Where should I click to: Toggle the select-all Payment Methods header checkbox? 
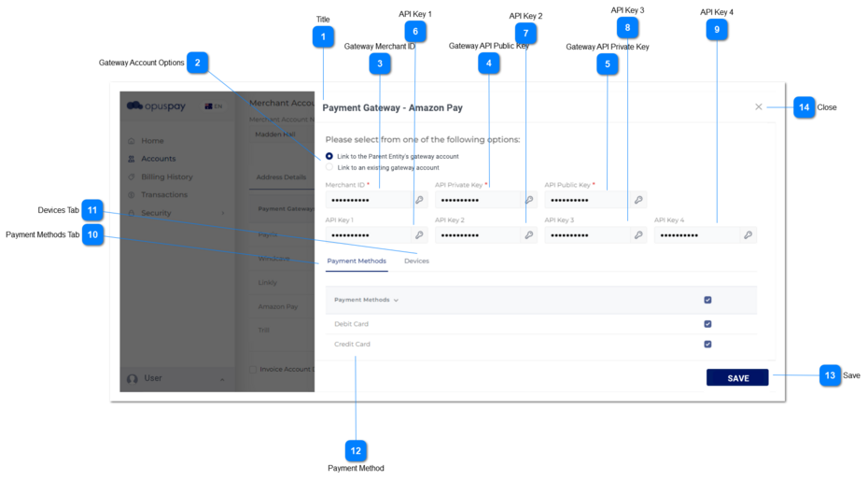click(707, 300)
